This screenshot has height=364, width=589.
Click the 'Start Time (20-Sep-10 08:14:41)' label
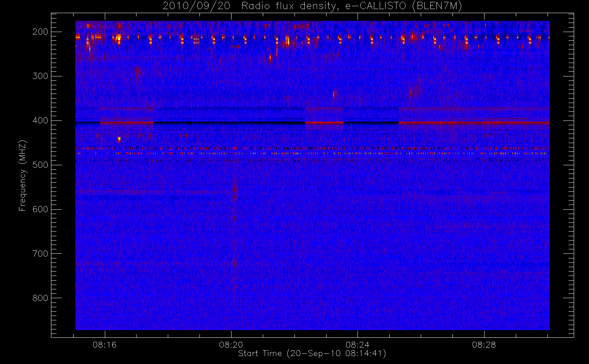[312, 353]
